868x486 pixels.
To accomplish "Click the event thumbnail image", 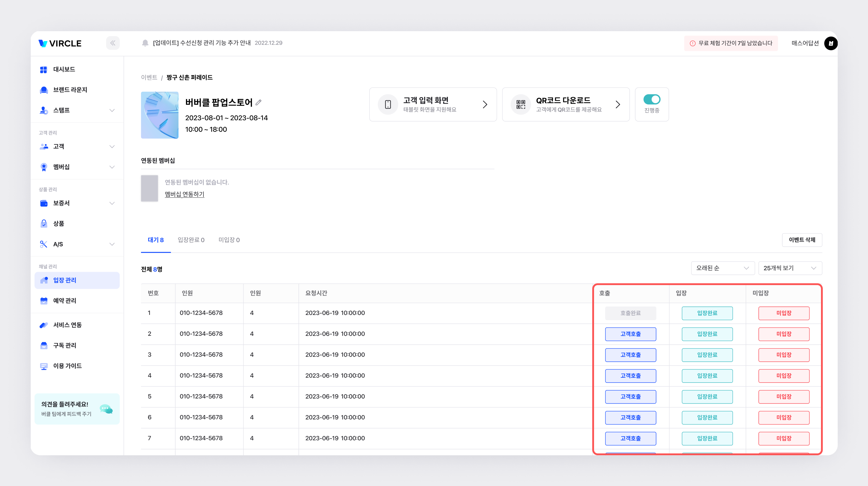I will 160,115.
